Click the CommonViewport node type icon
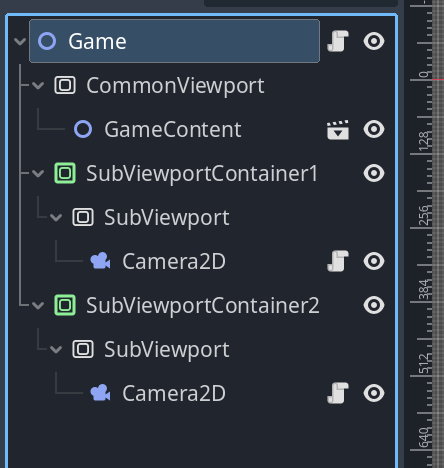 (x=65, y=85)
